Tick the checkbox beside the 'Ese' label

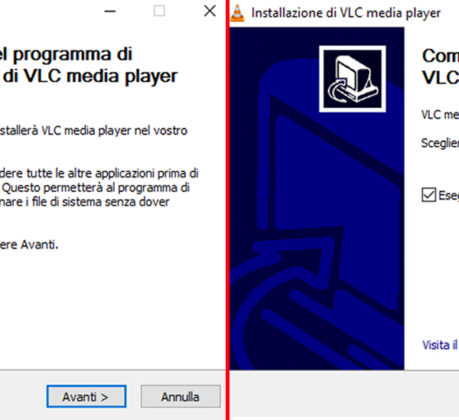429,195
